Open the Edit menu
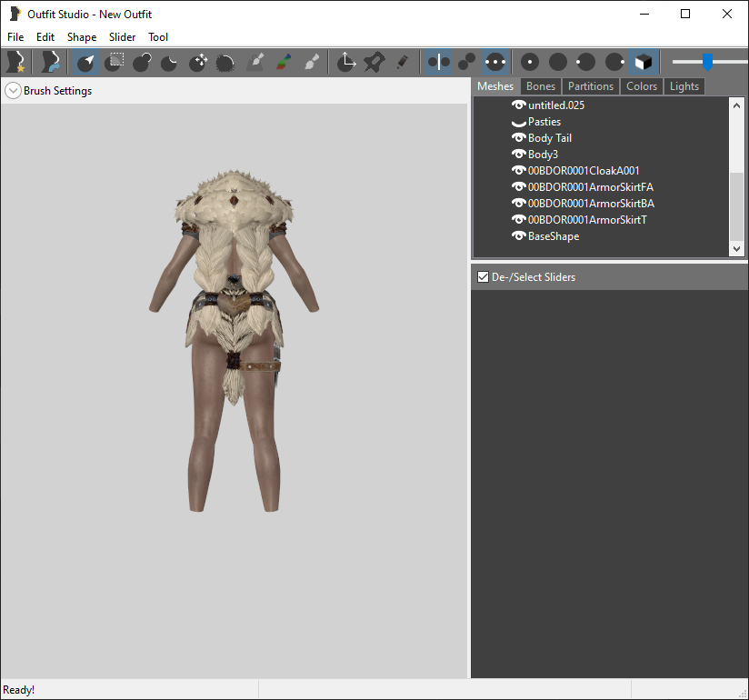Image resolution: width=749 pixels, height=700 pixels. pyautogui.click(x=45, y=37)
